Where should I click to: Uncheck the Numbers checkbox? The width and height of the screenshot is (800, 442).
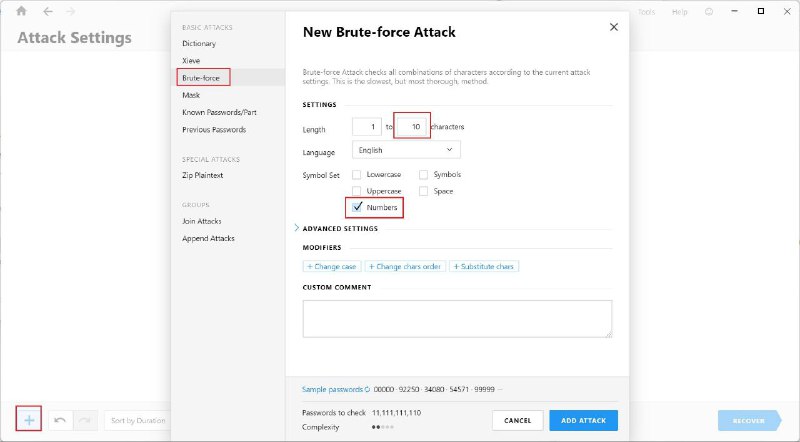click(357, 207)
